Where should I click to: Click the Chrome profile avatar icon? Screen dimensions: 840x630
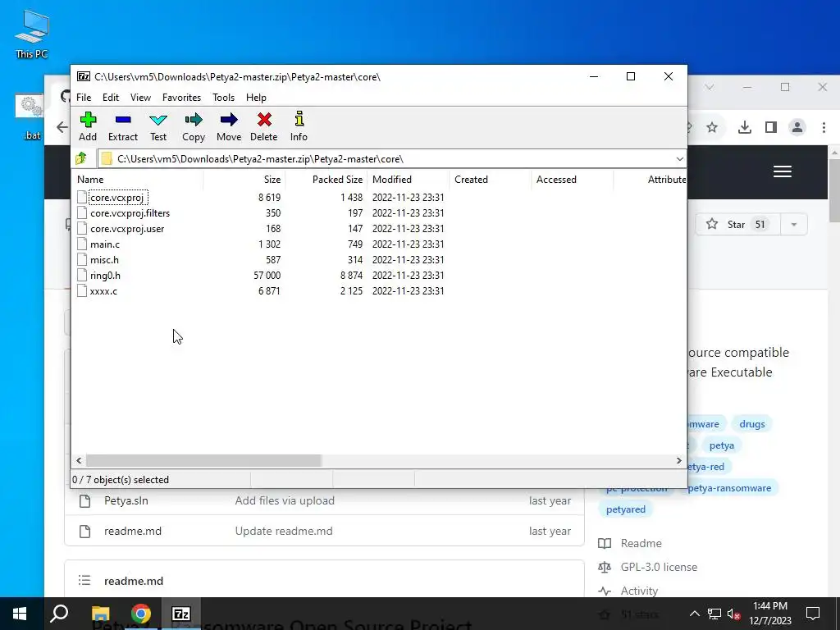tap(797, 127)
